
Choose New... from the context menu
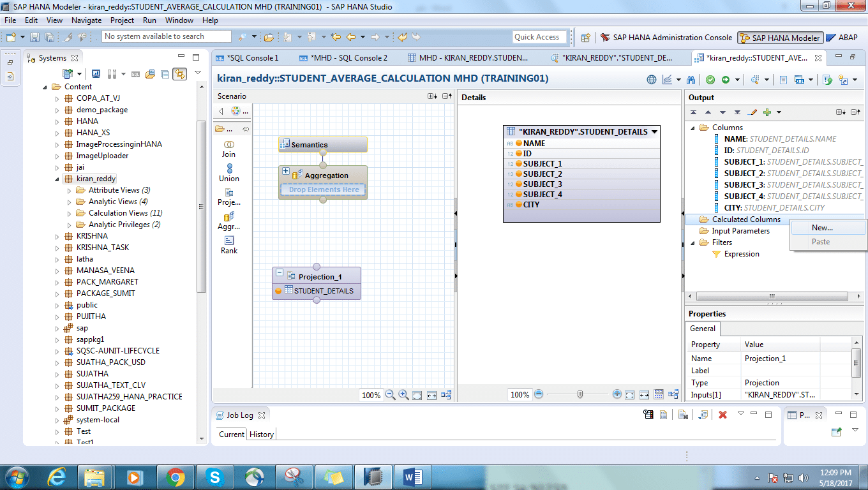pyautogui.click(x=828, y=228)
